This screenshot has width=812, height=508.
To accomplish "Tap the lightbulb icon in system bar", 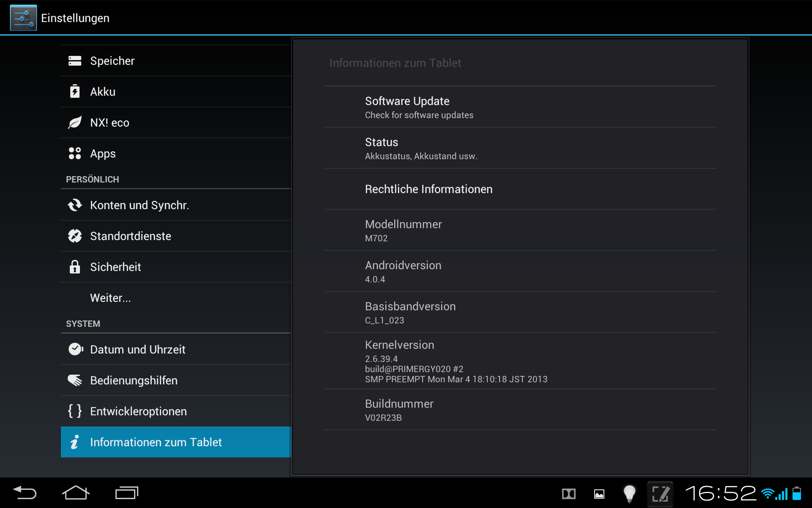I will [629, 494].
